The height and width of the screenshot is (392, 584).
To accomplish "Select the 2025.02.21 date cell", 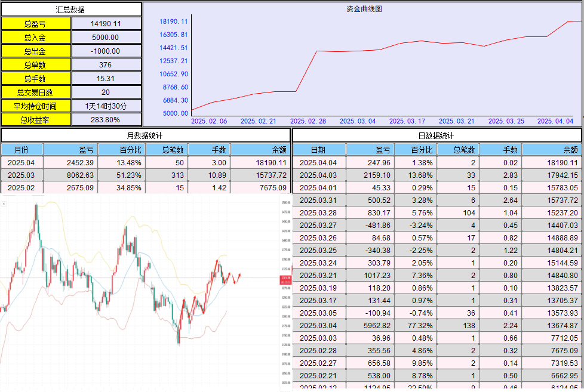I will click(x=319, y=376).
